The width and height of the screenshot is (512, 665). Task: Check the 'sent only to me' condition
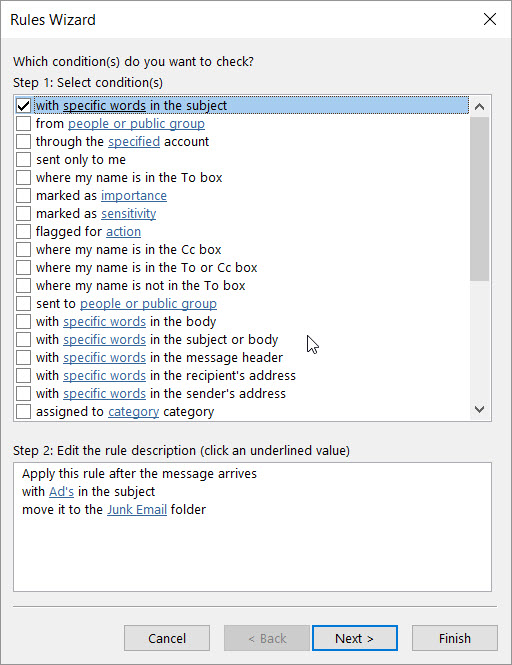click(23, 159)
